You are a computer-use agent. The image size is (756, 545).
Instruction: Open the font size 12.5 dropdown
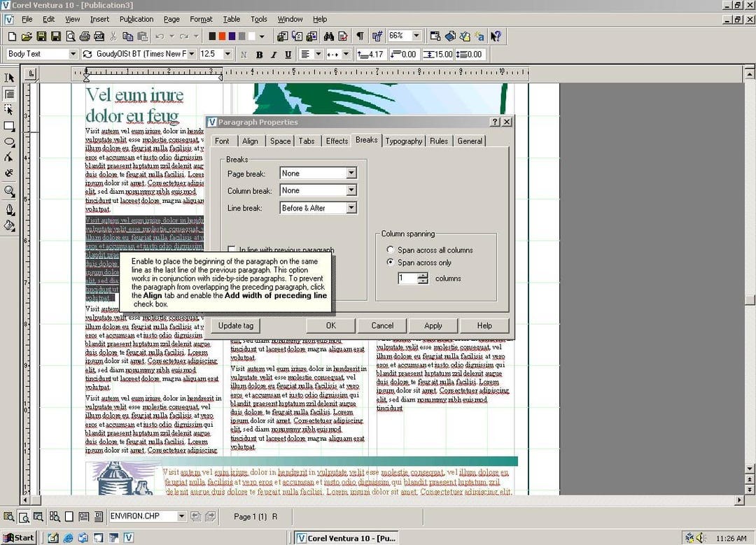coord(227,54)
